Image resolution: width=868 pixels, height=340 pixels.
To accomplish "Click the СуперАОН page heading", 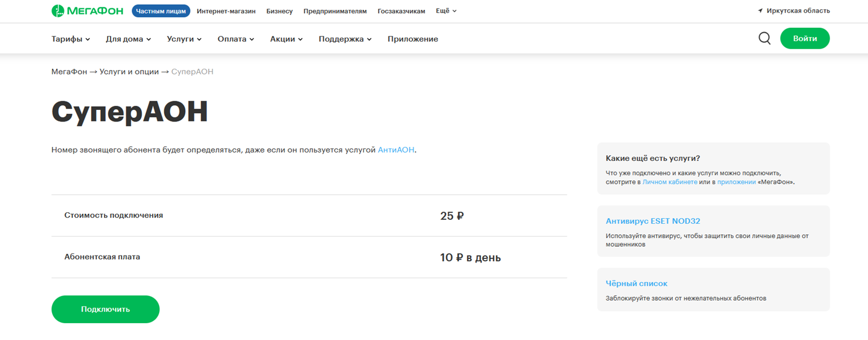I will (130, 112).
